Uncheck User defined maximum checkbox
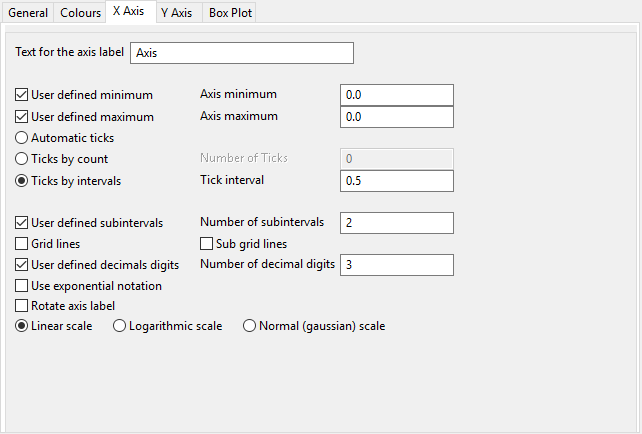The image size is (642, 434). (x=22, y=116)
